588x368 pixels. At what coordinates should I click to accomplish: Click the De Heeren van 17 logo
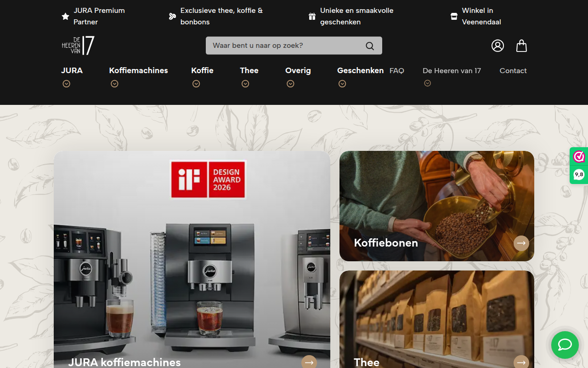point(78,46)
